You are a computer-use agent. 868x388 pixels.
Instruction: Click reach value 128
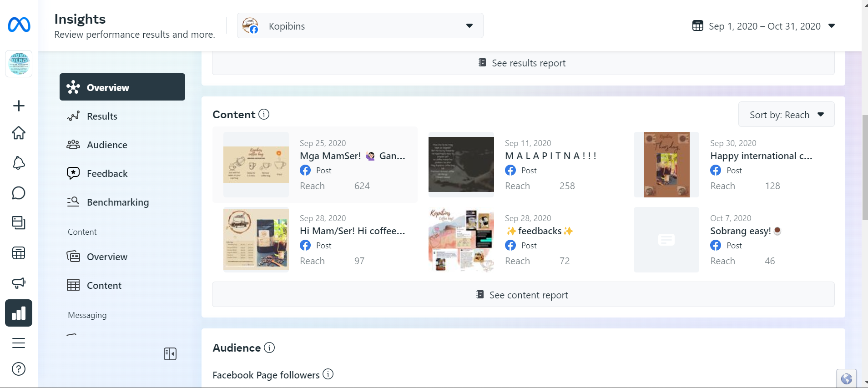tap(772, 186)
